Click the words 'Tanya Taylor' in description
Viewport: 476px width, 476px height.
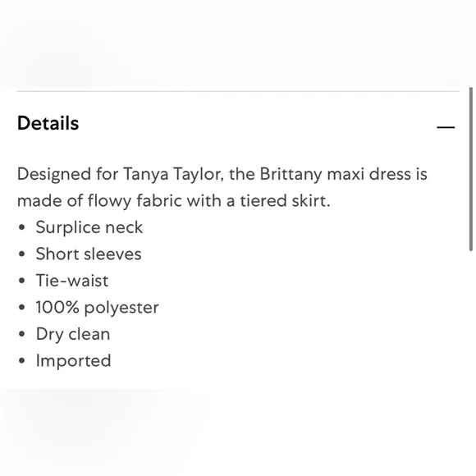point(173,175)
